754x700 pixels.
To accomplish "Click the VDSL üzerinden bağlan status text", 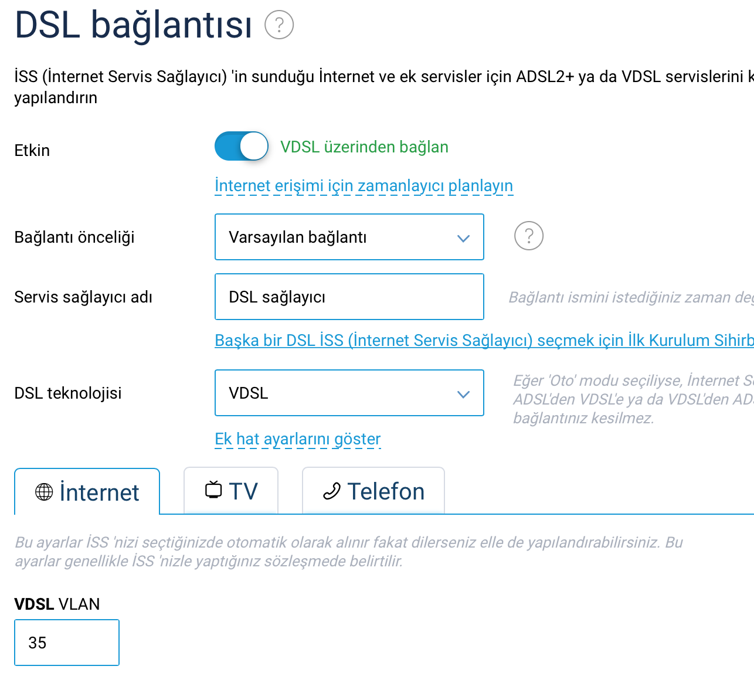I will [x=364, y=147].
